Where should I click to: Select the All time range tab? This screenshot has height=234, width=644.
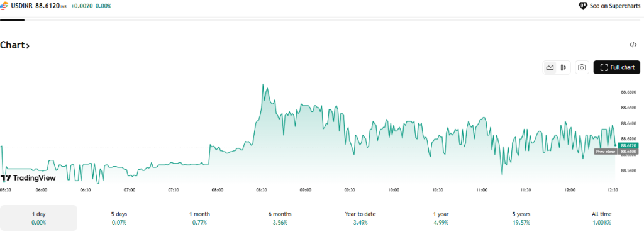pyautogui.click(x=602, y=218)
